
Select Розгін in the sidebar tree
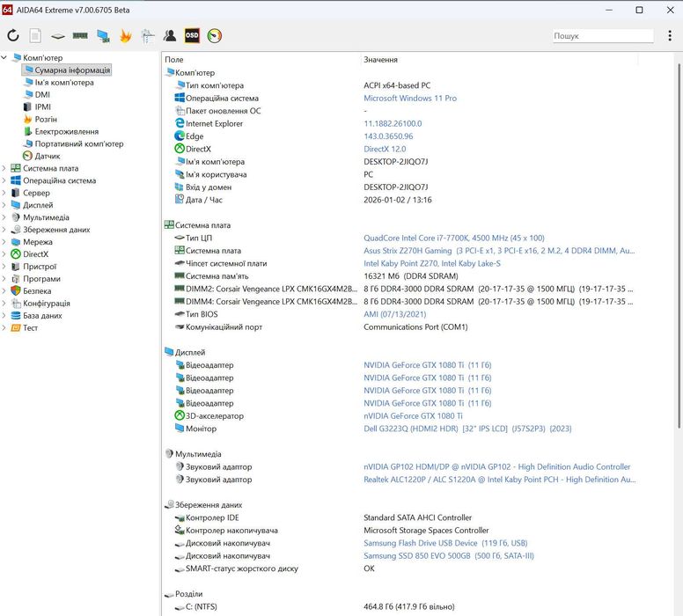click(x=46, y=119)
